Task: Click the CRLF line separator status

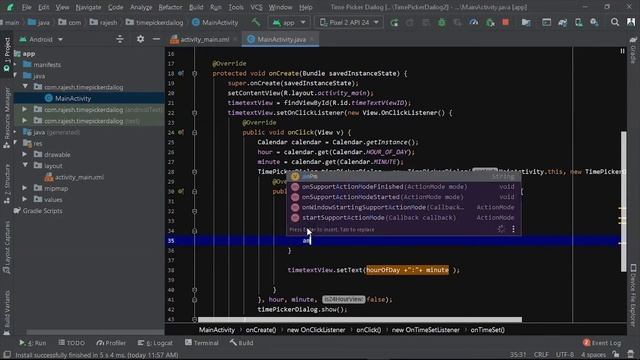Action: 541,354
